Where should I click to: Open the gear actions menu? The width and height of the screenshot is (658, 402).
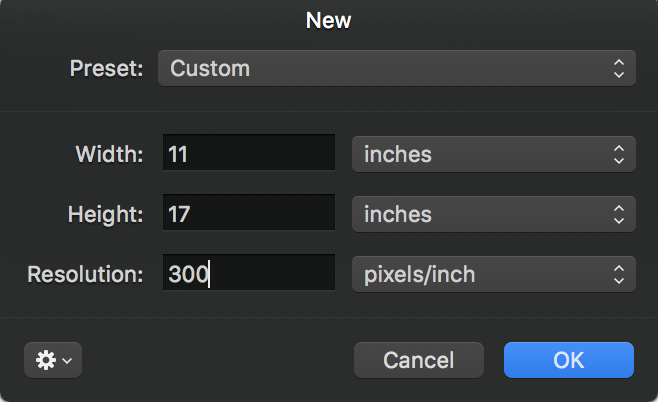[x=53, y=360]
